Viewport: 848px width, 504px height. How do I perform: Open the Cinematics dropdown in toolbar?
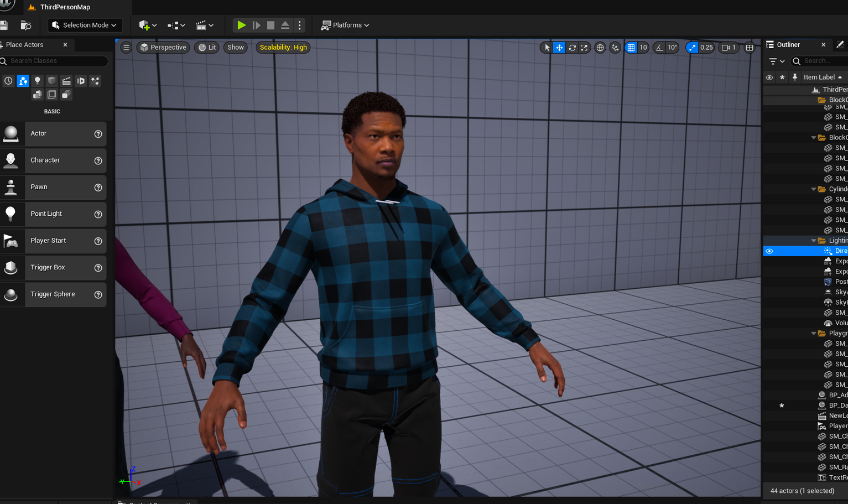(x=205, y=25)
